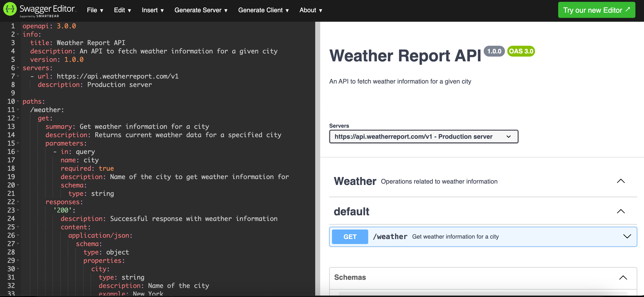Click the 'title: Weather Report API' line
The width and height of the screenshot is (644, 297).
pos(78,43)
